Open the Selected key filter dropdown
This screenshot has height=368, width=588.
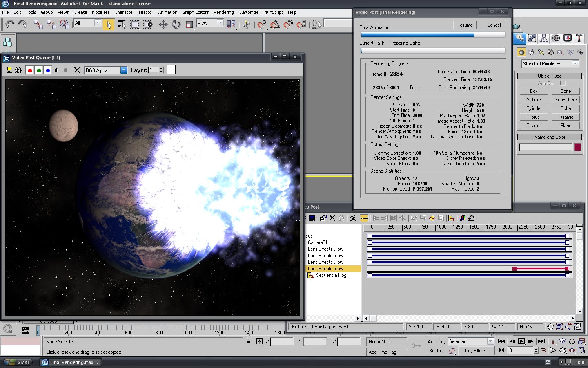pyautogui.click(x=490, y=341)
